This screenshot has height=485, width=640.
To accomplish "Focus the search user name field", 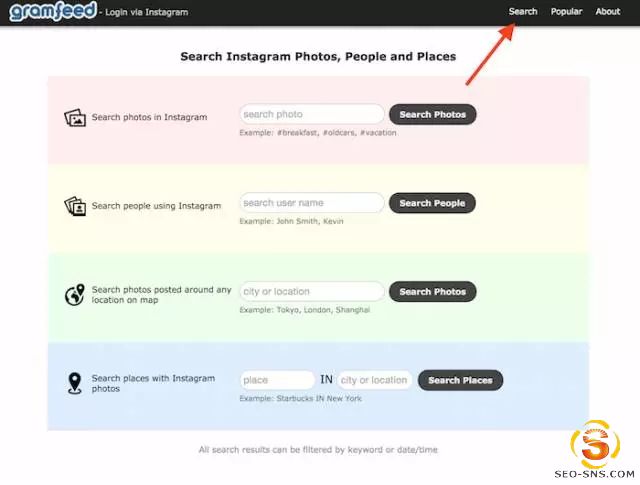I will 311,203.
